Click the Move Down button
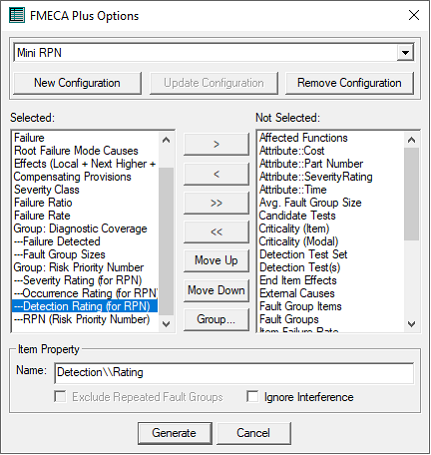The height and width of the screenshot is (455, 431). [216, 290]
